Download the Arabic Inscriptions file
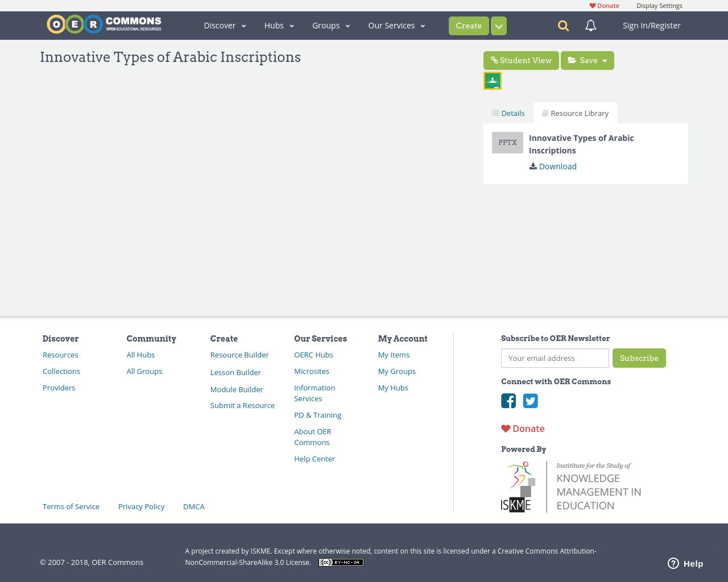This screenshot has height=582, width=728. click(x=553, y=166)
